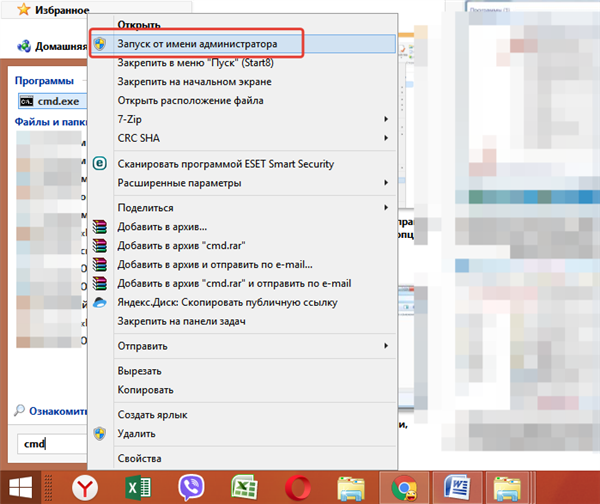The height and width of the screenshot is (504, 600).
Task: Open the Расширенные параметры menu entry
Action: [243, 183]
